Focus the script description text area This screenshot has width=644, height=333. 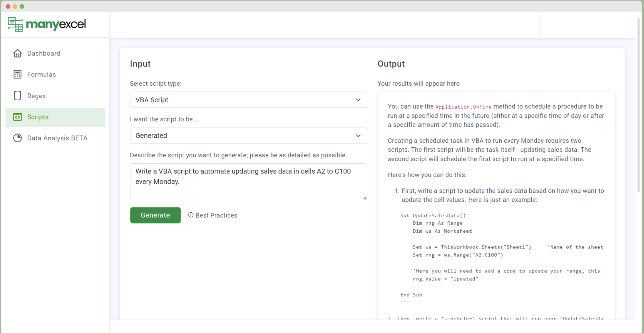click(x=248, y=182)
